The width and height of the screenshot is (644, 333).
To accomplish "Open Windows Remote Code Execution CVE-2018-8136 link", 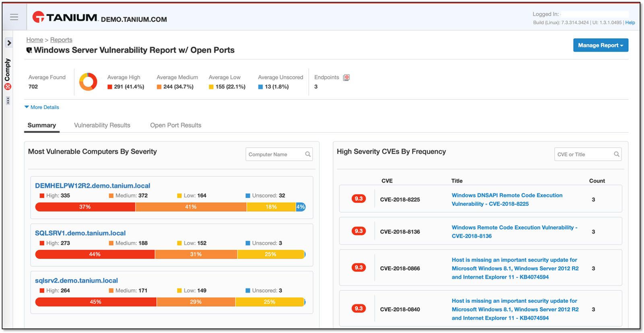I will point(514,232).
